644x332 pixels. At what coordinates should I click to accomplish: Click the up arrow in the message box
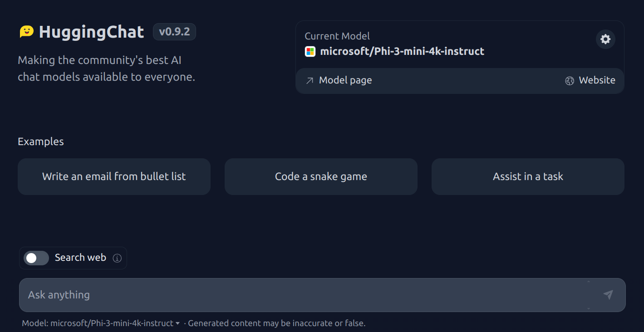click(x=589, y=282)
